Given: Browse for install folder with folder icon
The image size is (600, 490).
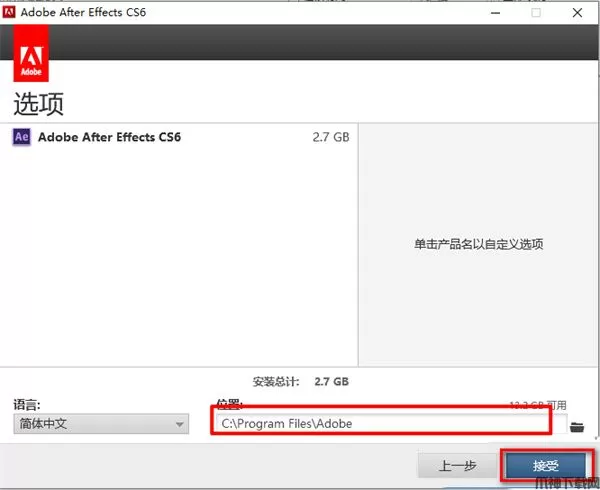Looking at the screenshot, I should (x=577, y=426).
